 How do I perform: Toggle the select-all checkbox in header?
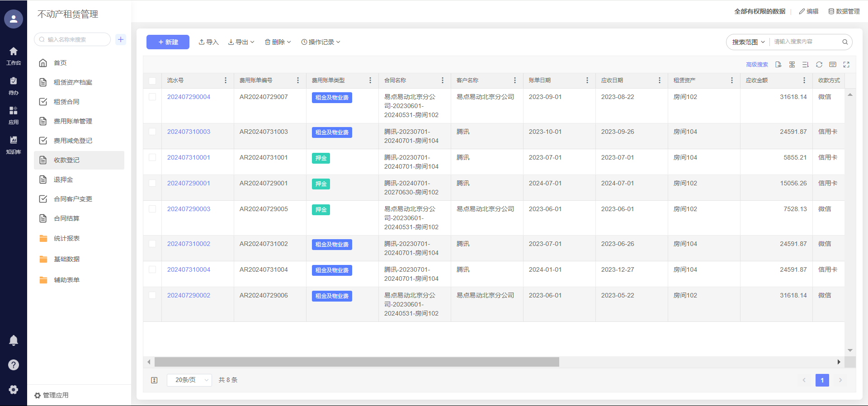tap(152, 81)
